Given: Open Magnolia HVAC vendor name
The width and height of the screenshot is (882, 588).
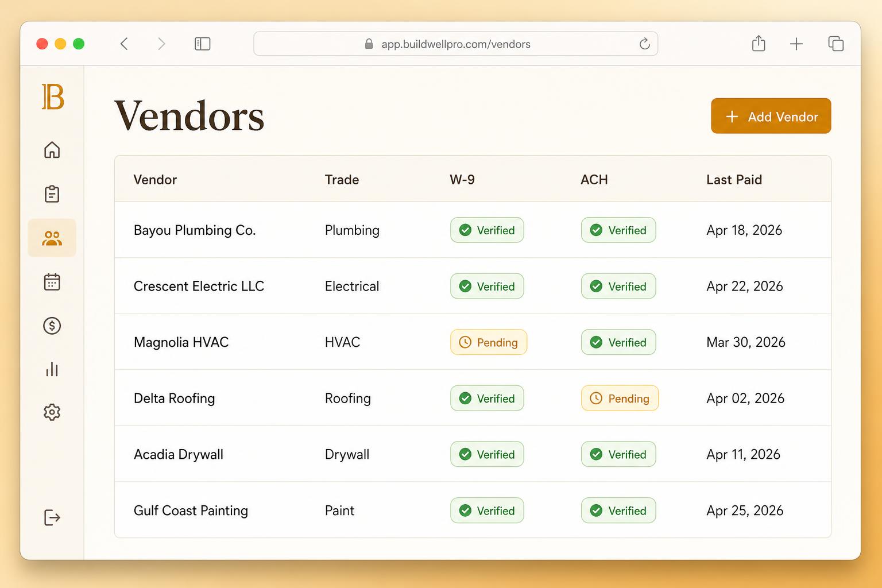Looking at the screenshot, I should coord(181,342).
